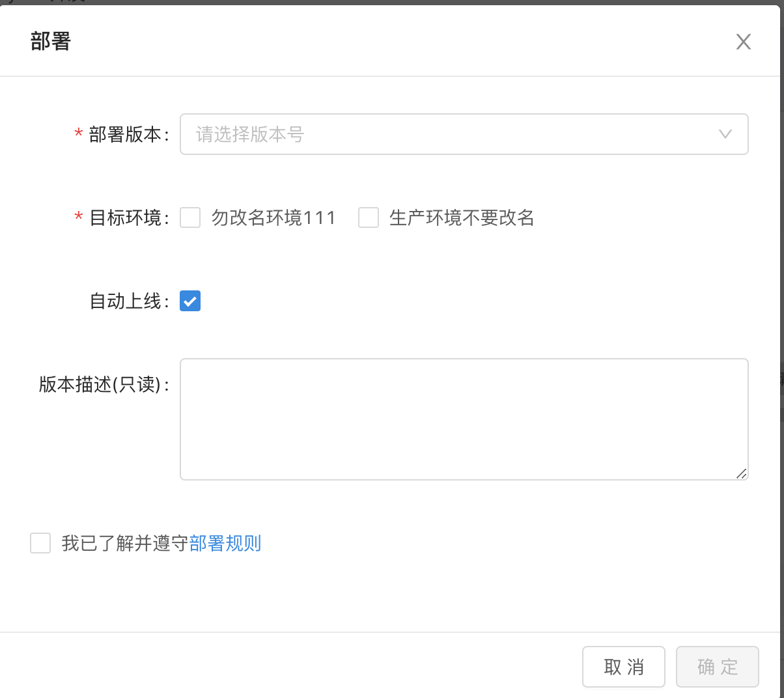Uncheck the 自动上线 checkbox

click(x=190, y=301)
